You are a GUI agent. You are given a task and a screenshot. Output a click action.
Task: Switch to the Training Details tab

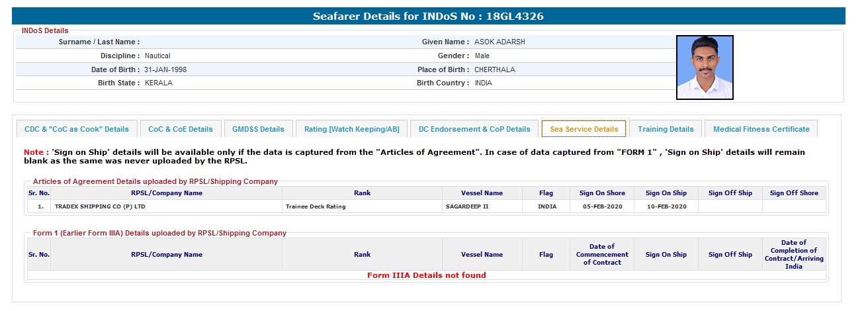tap(666, 129)
